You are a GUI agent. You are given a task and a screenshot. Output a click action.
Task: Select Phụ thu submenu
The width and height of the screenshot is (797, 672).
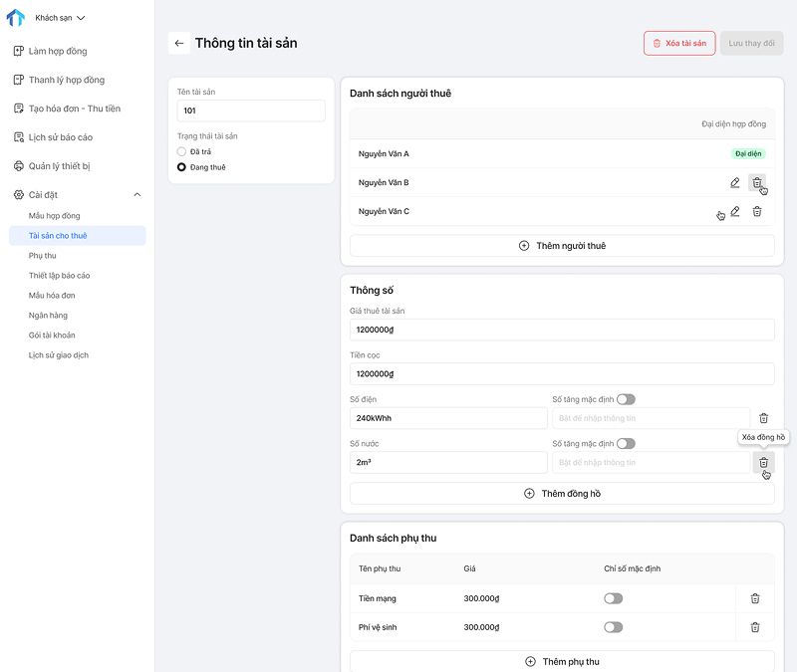[42, 256]
